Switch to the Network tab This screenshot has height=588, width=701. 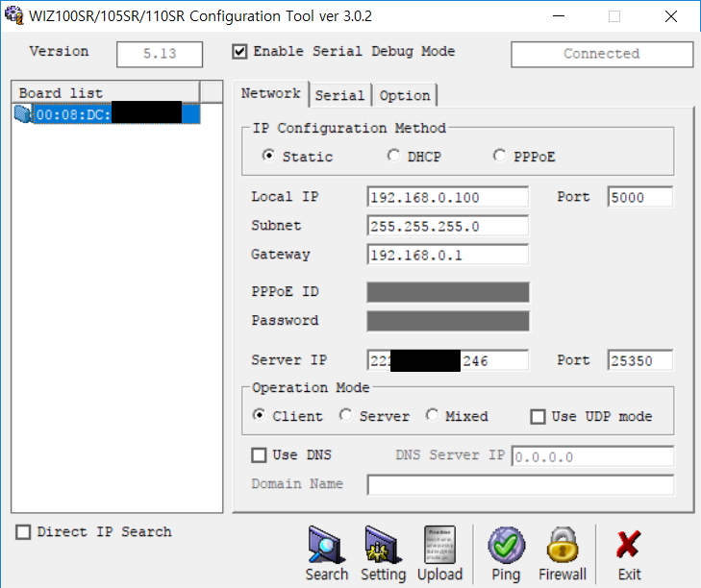pos(271,93)
